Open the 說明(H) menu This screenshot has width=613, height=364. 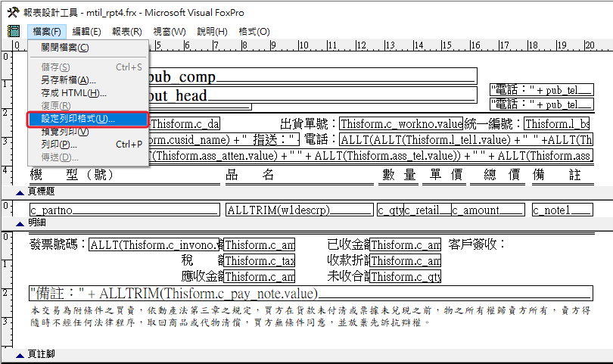(213, 32)
